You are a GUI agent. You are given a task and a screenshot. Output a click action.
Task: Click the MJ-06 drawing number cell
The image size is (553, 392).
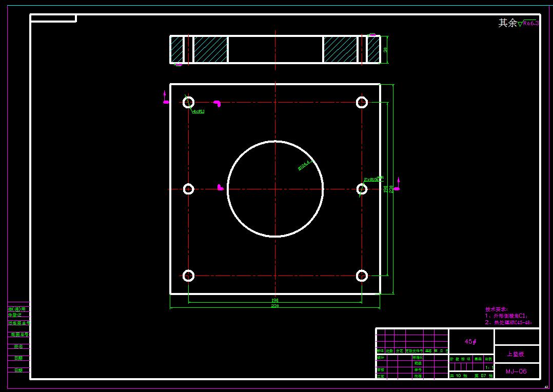click(517, 371)
